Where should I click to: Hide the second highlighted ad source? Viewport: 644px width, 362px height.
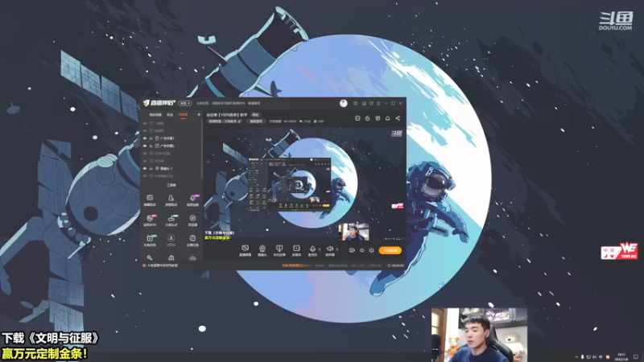click(145, 146)
